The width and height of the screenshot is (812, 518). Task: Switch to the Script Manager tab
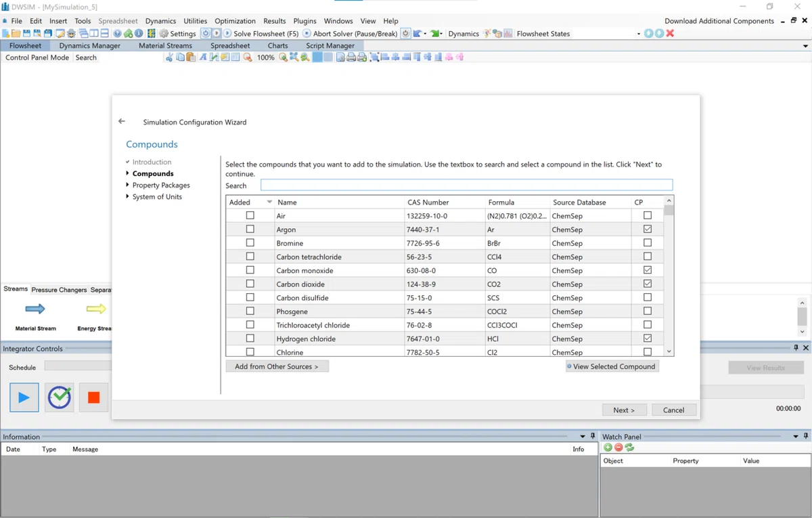pos(330,45)
